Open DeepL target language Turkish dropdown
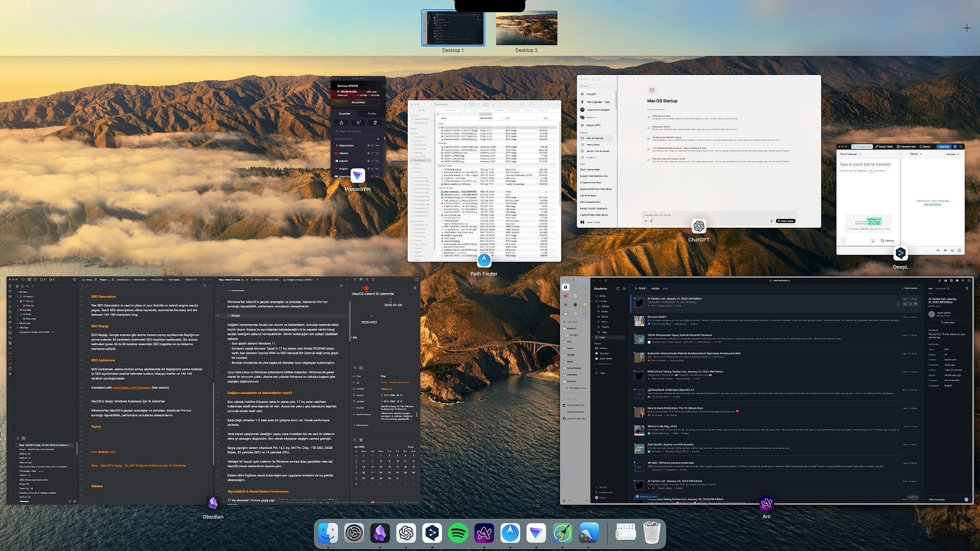The image size is (980, 551). click(x=916, y=154)
